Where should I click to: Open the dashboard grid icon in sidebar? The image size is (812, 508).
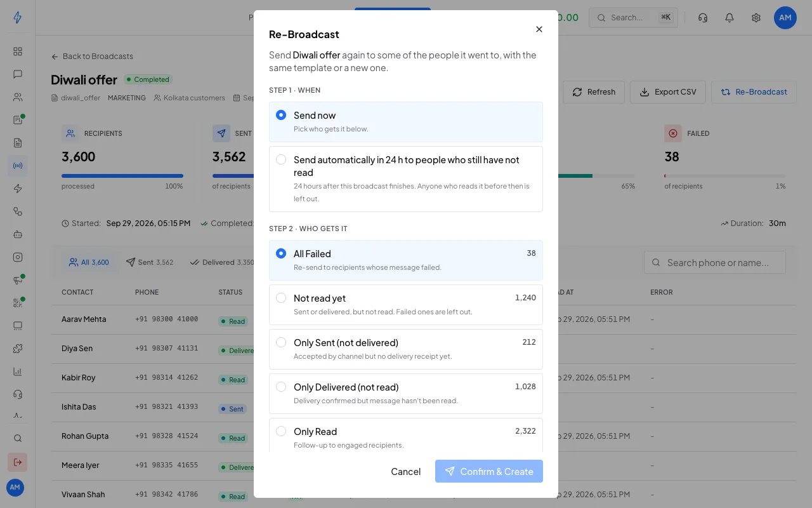[x=18, y=51]
